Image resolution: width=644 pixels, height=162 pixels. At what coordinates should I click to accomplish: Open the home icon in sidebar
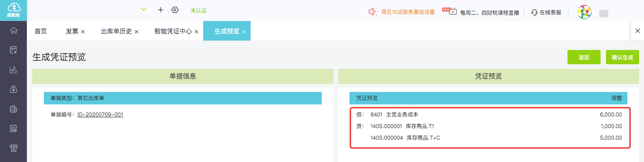point(13,30)
